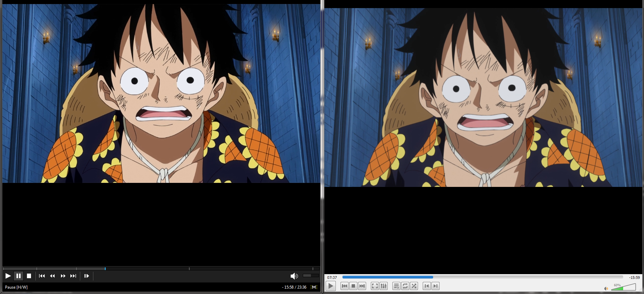Screen dimensions: 644x294
Task: Click the VLC elapsed time 07:37
Action: click(x=332, y=277)
